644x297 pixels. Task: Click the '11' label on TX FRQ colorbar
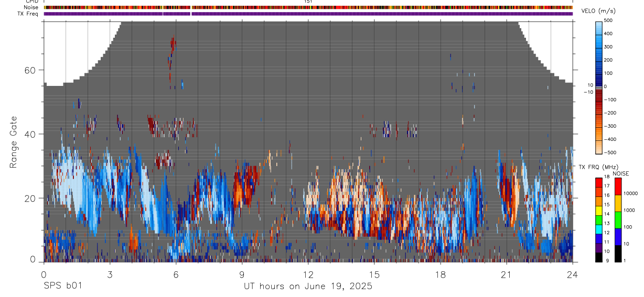(607, 242)
